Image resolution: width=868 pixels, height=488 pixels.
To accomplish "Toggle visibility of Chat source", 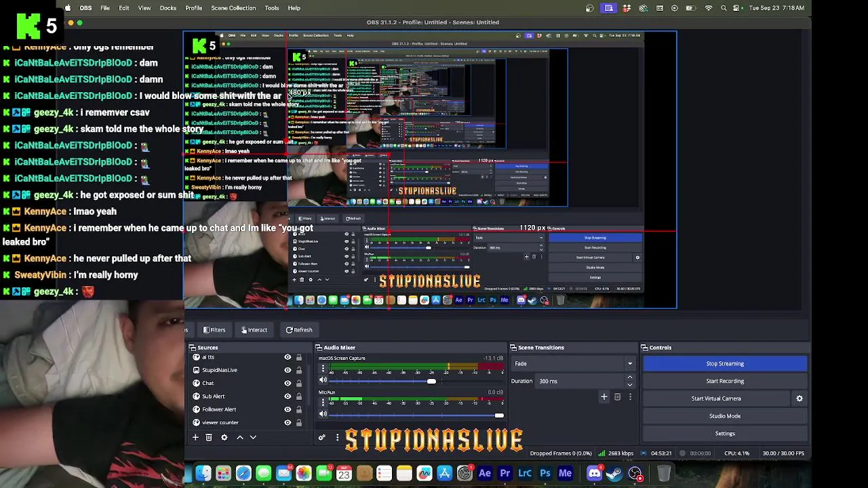I will [288, 383].
